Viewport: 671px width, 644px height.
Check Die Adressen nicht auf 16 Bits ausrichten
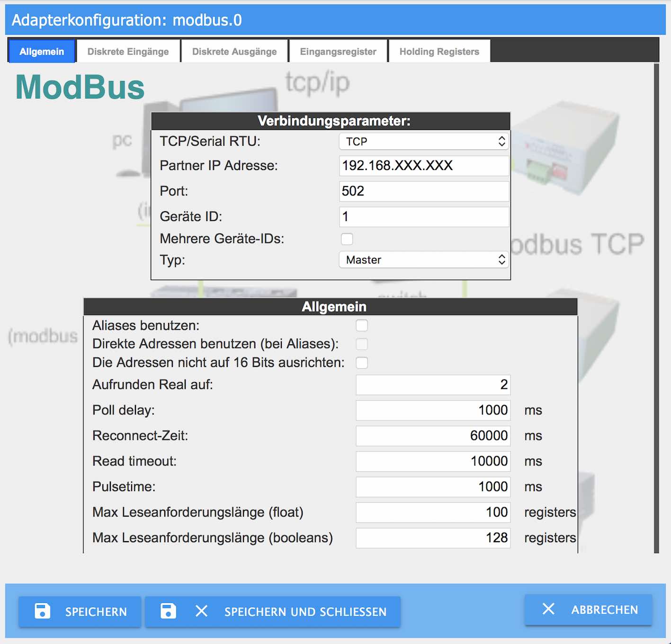point(362,363)
